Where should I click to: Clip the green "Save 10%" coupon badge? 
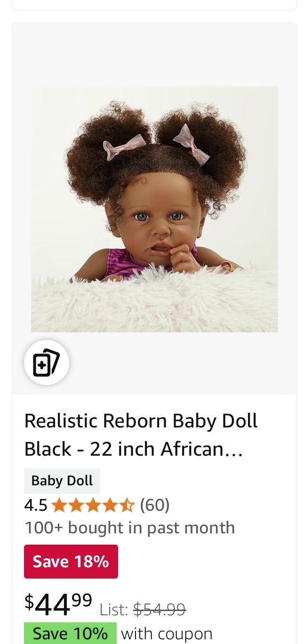70,633
